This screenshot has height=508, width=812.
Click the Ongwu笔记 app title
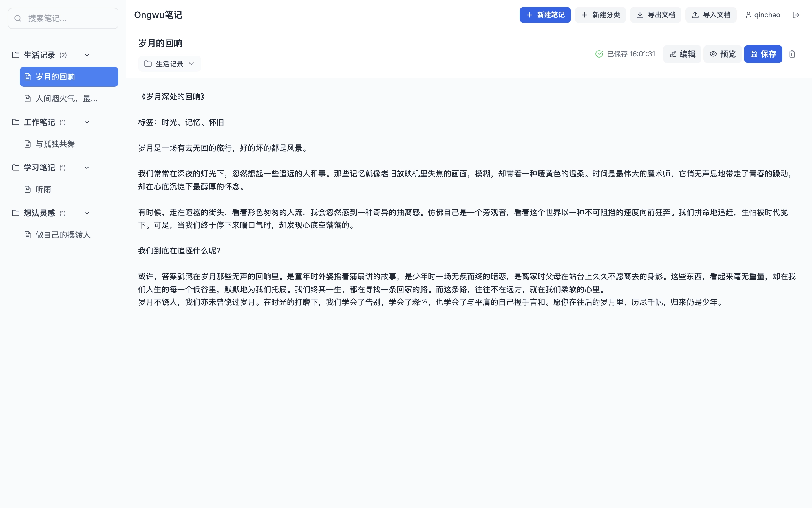(x=158, y=15)
